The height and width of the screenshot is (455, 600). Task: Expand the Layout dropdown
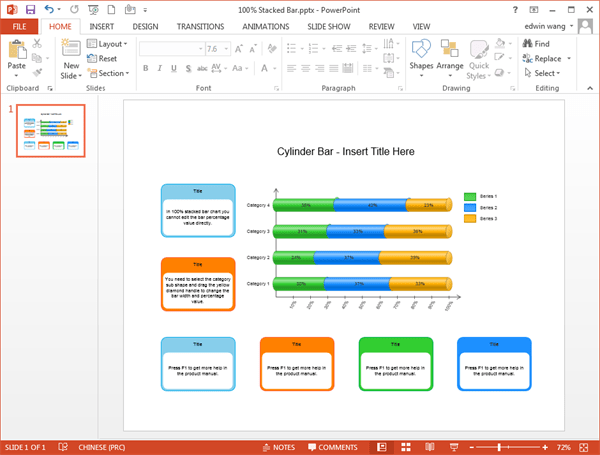[107, 44]
